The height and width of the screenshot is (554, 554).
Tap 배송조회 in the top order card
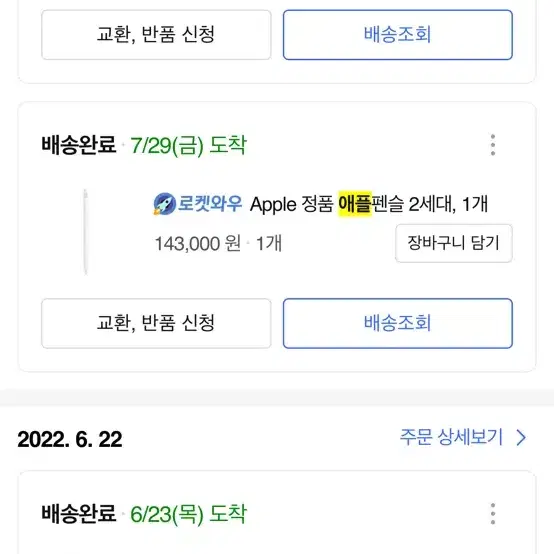pos(397,35)
